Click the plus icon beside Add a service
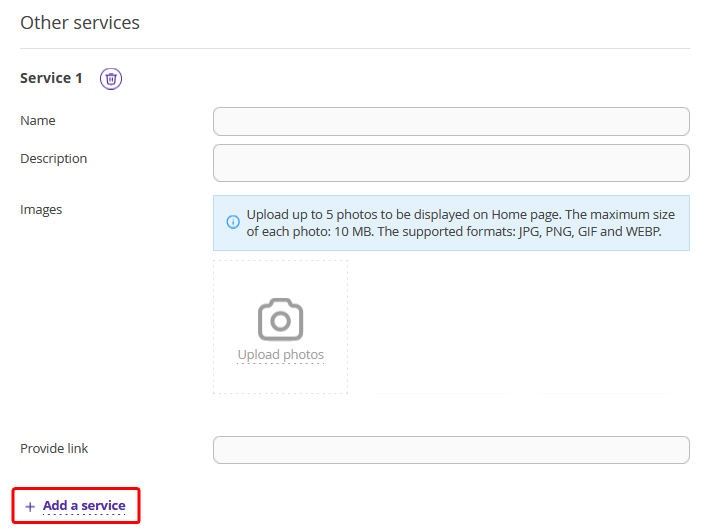The image size is (710, 530). pos(30,506)
